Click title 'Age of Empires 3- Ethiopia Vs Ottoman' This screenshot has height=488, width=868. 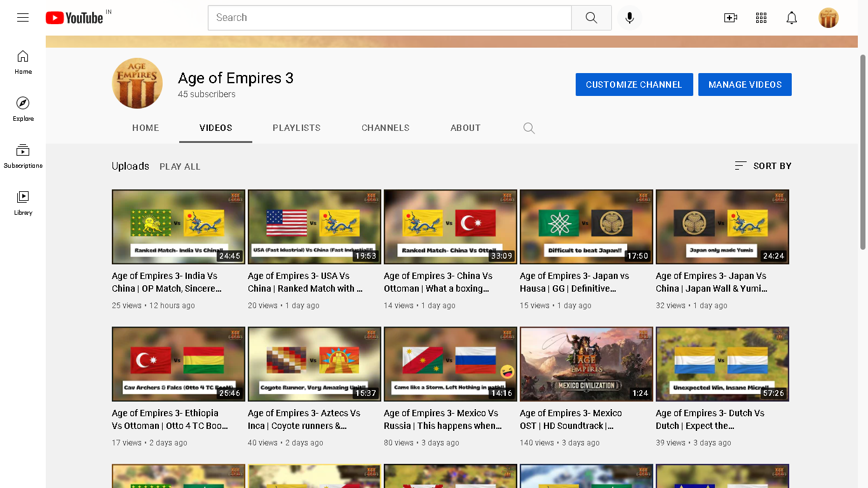coord(170,419)
